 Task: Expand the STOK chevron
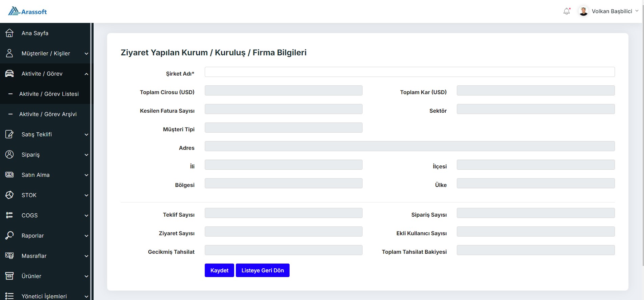(x=86, y=195)
